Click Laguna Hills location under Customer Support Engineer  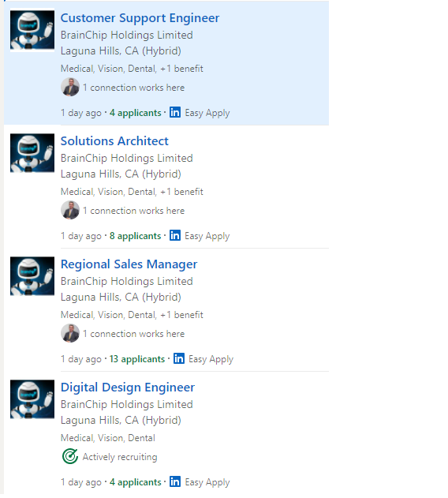coord(121,51)
